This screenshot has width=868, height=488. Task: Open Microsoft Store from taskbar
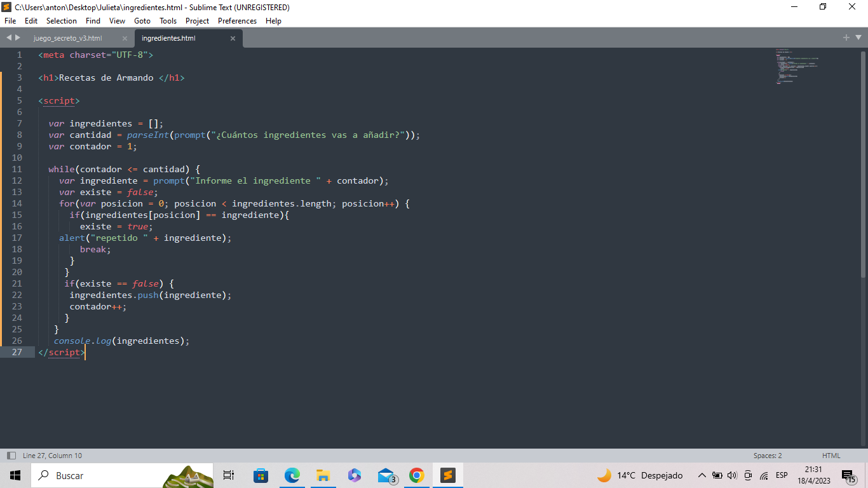[261, 475]
